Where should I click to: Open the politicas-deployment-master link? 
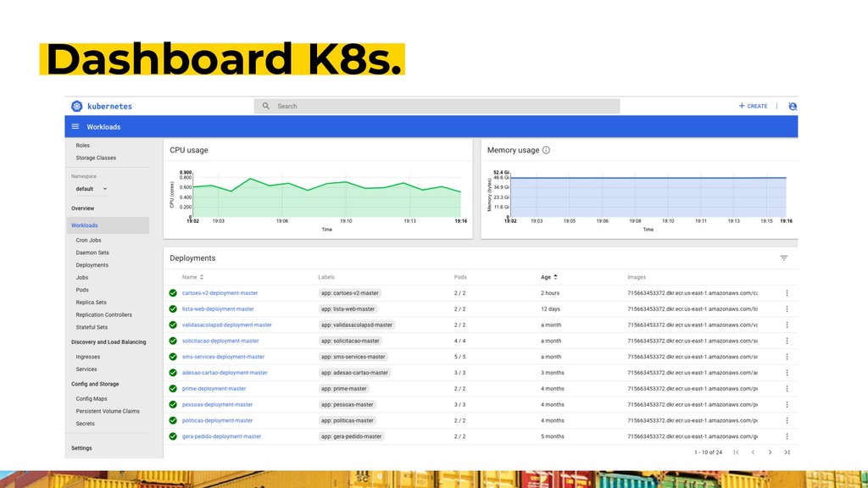pos(217,420)
